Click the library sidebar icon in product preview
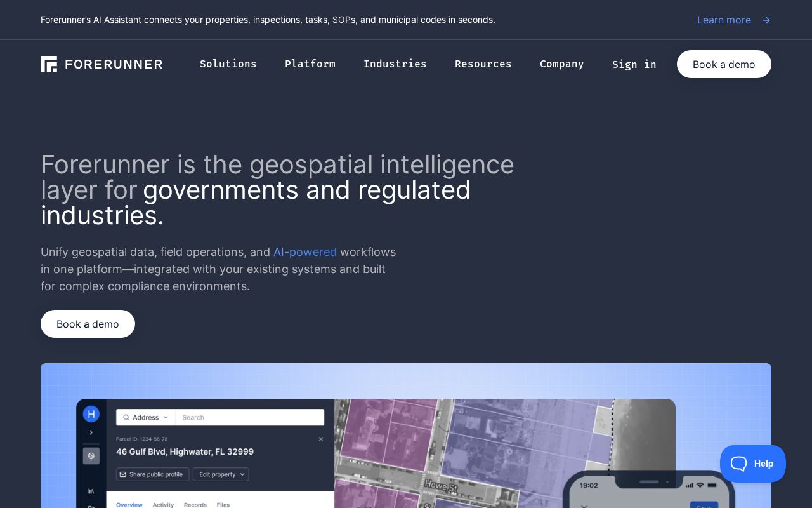Image resolution: width=812 pixels, height=508 pixels. click(91, 491)
